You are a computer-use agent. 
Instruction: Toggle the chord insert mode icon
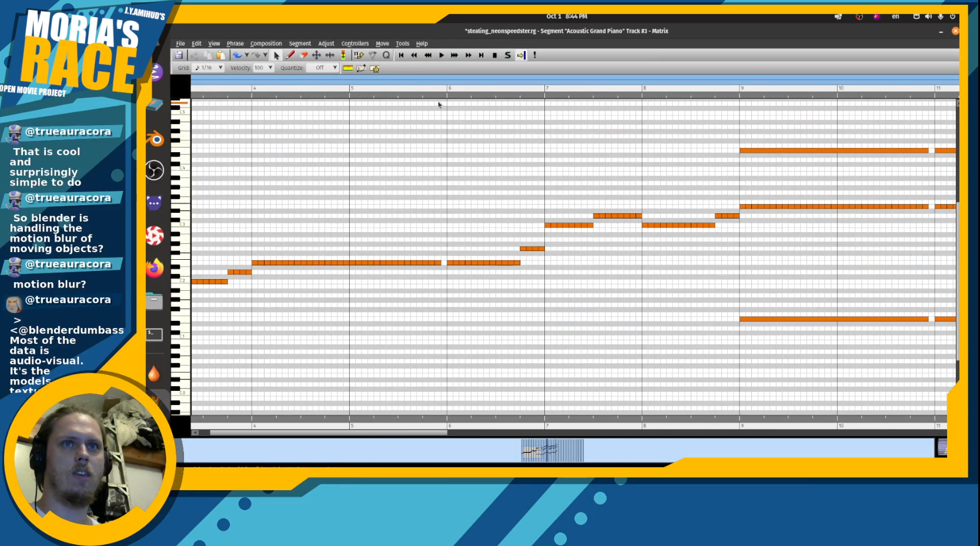(x=359, y=55)
